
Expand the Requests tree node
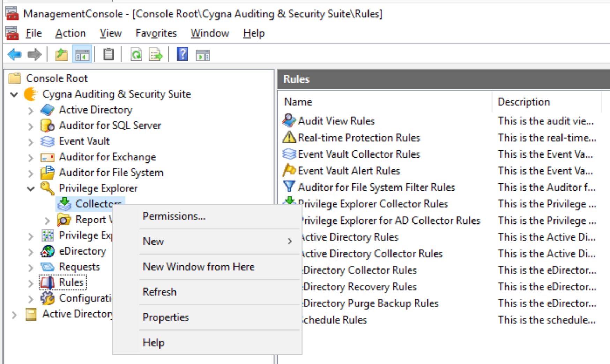pyautogui.click(x=31, y=267)
